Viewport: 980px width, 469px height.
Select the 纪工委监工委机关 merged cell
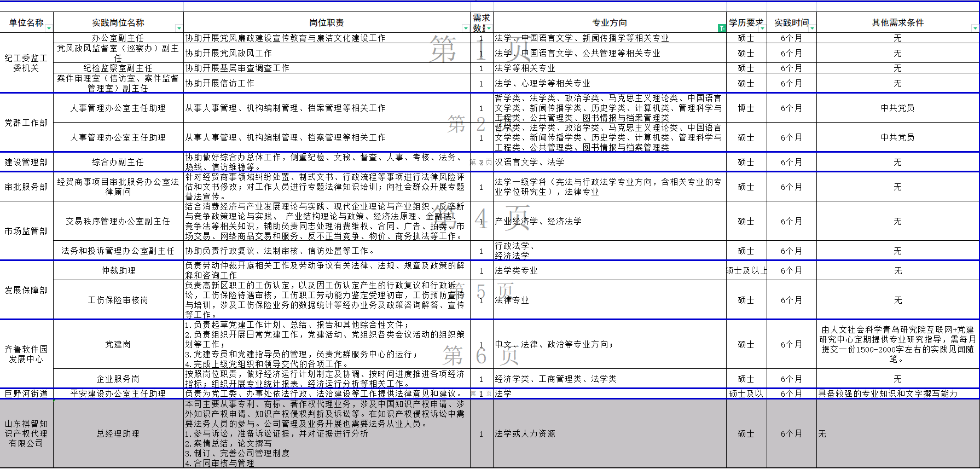coord(26,63)
